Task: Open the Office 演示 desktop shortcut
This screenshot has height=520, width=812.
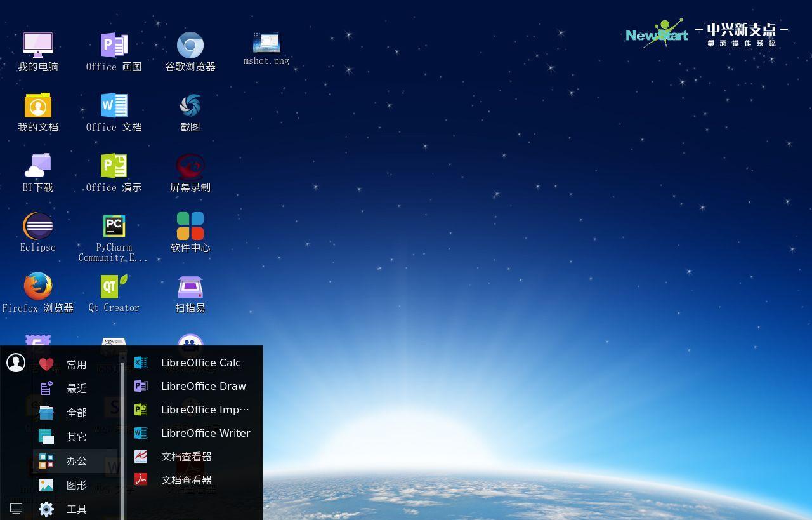Action: tap(114, 173)
